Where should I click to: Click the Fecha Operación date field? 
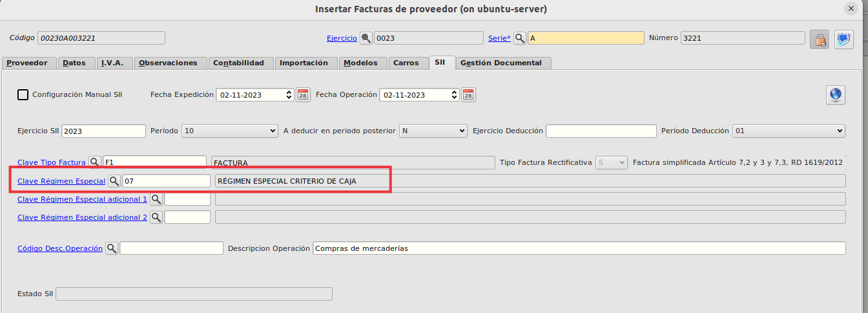tap(419, 95)
